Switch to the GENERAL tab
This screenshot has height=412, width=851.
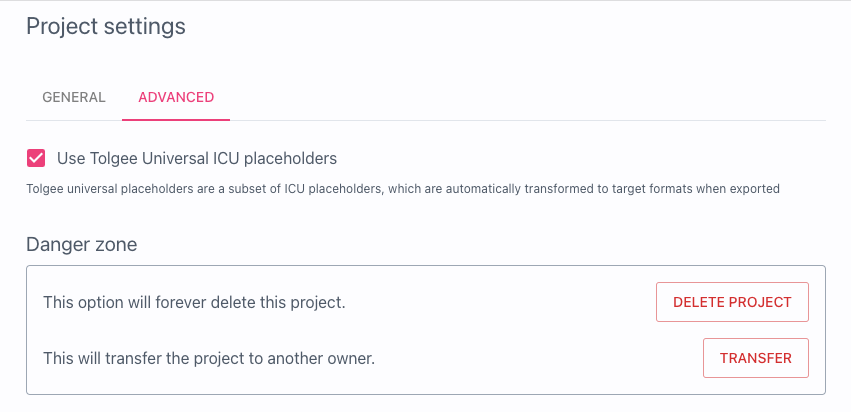click(x=74, y=97)
